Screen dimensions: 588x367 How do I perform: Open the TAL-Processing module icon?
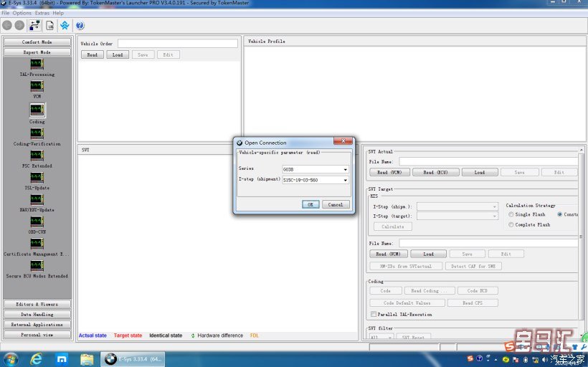pyautogui.click(x=37, y=65)
